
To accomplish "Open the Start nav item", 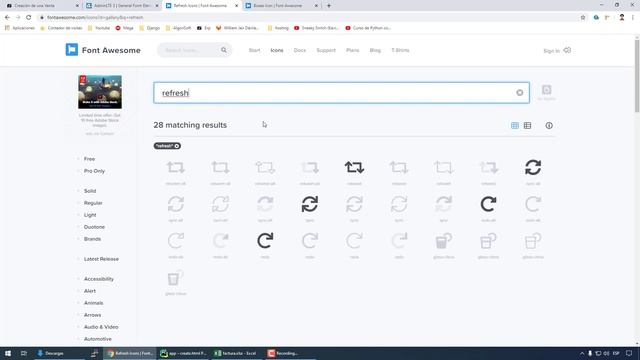I will 254,50.
